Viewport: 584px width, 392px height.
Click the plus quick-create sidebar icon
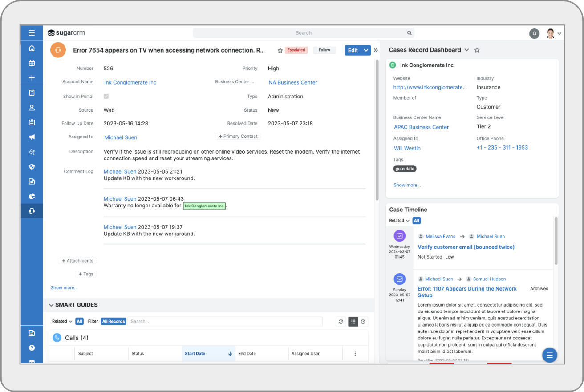point(32,78)
